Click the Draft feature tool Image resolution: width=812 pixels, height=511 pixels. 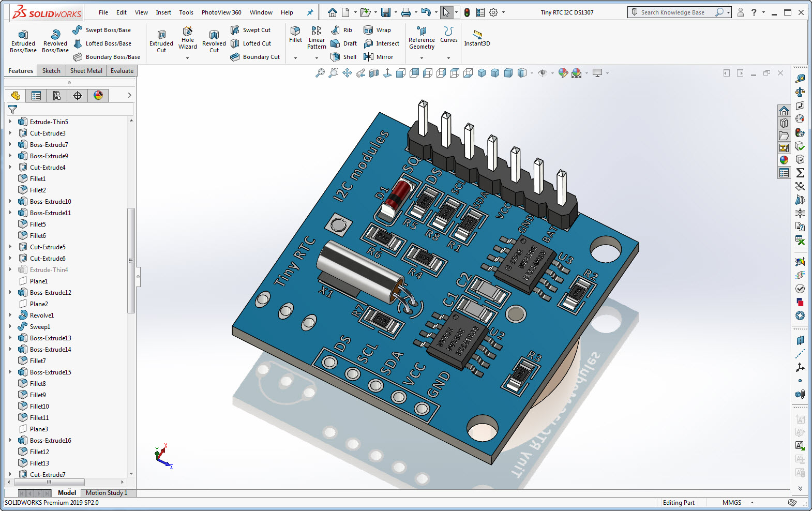click(x=344, y=43)
